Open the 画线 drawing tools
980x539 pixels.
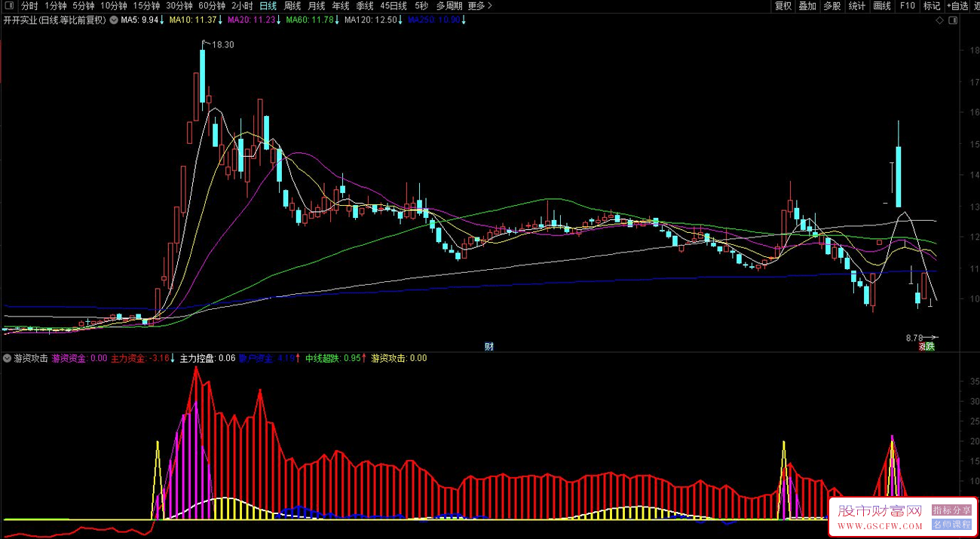click(x=882, y=6)
